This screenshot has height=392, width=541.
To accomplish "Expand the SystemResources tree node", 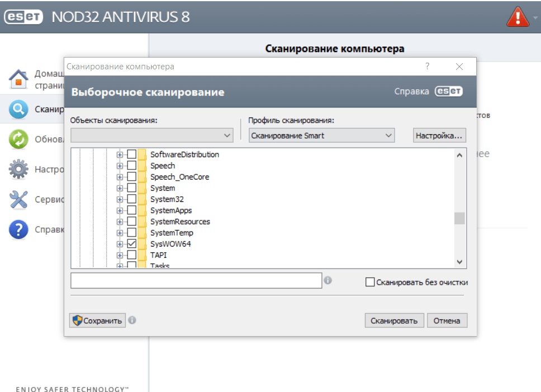I will point(120,222).
